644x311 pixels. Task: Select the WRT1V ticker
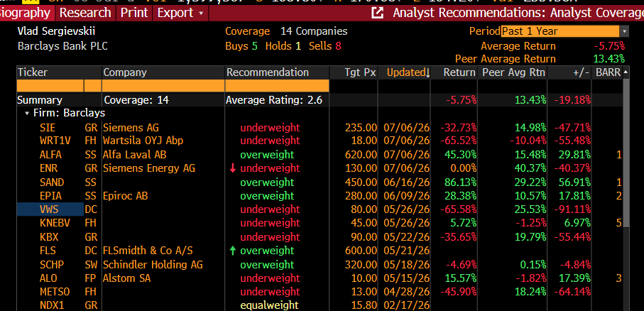[x=55, y=141]
